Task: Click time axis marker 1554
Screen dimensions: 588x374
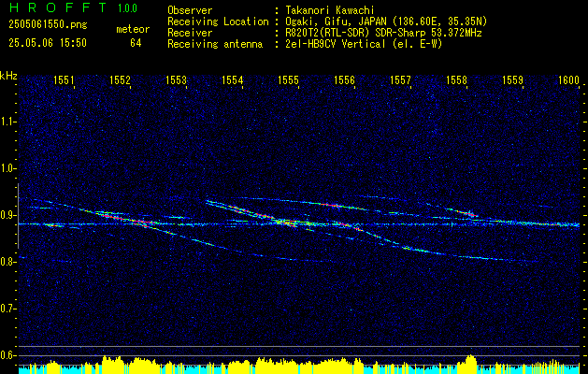Action: coord(233,79)
